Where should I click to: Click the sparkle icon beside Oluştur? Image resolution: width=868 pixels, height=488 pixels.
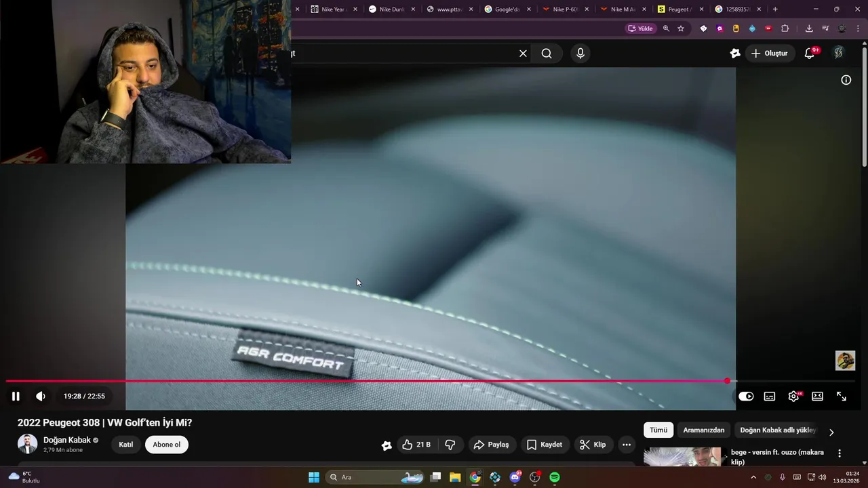tap(735, 54)
